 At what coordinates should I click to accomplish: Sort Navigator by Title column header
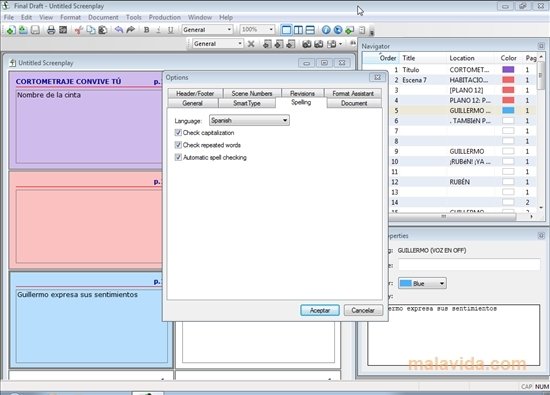coord(424,58)
